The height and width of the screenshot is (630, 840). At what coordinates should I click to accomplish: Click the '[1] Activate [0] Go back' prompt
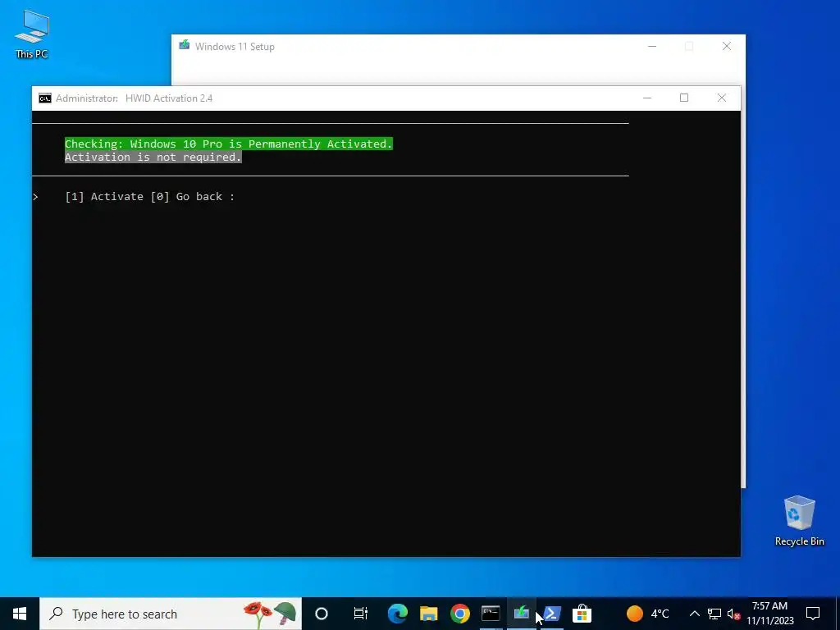tap(149, 197)
